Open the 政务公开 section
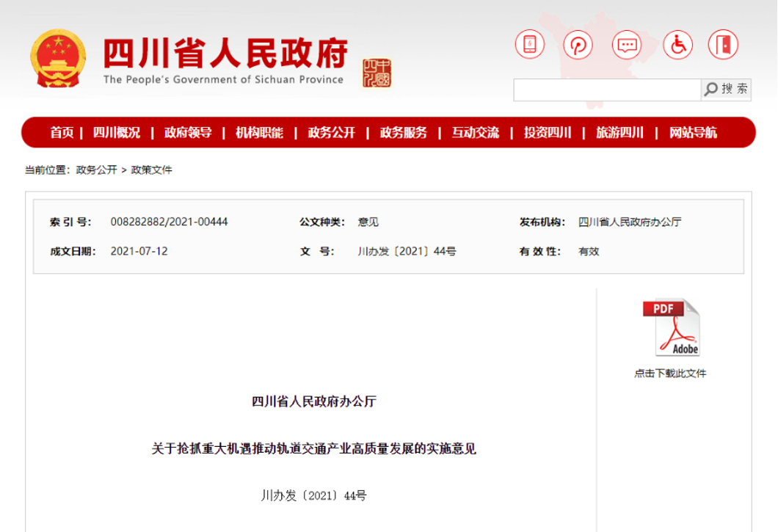778x532 pixels. click(x=330, y=133)
